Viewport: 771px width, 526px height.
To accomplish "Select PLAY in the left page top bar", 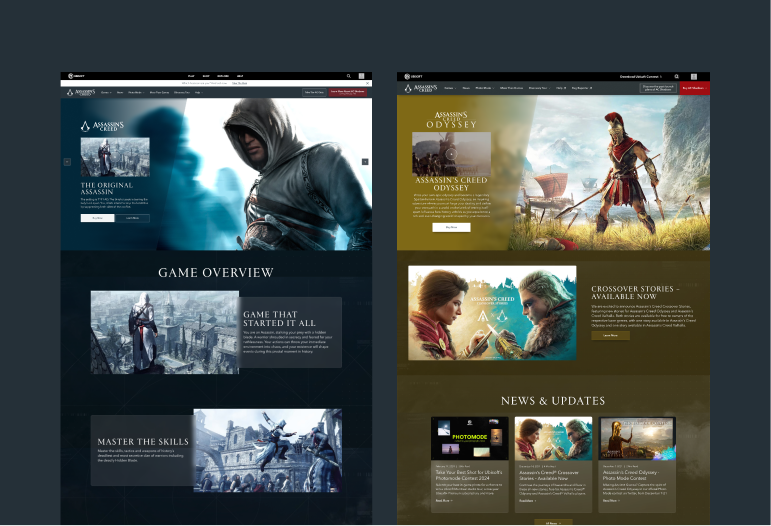I will (x=190, y=76).
